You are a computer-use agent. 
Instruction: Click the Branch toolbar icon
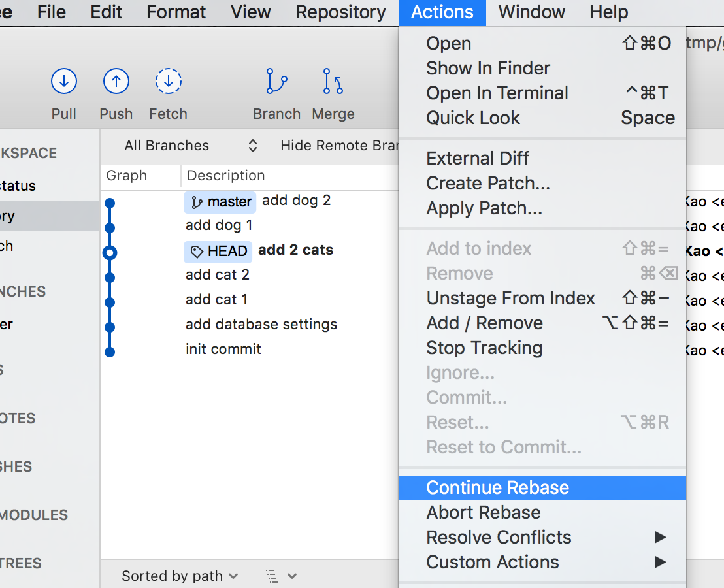point(277,82)
